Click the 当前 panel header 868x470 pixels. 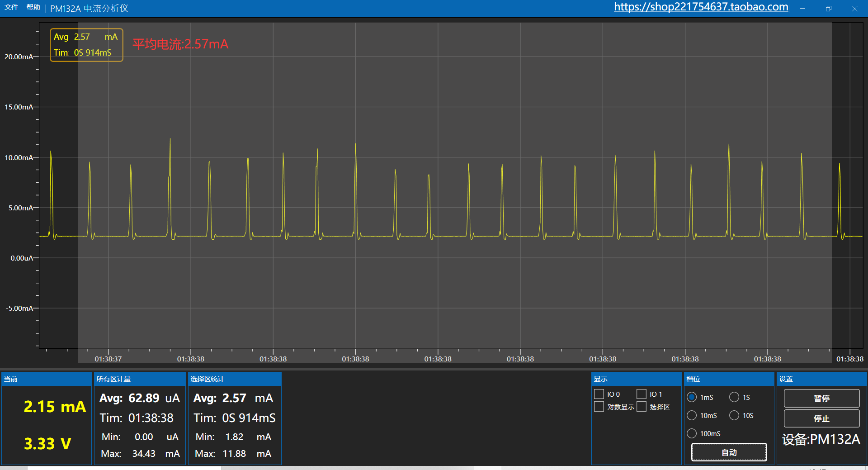[47, 379]
